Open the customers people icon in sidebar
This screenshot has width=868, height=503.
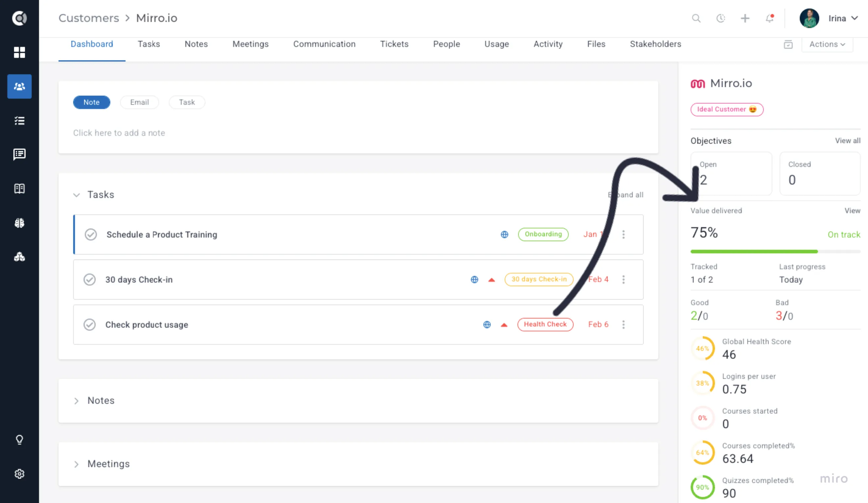pyautogui.click(x=19, y=86)
